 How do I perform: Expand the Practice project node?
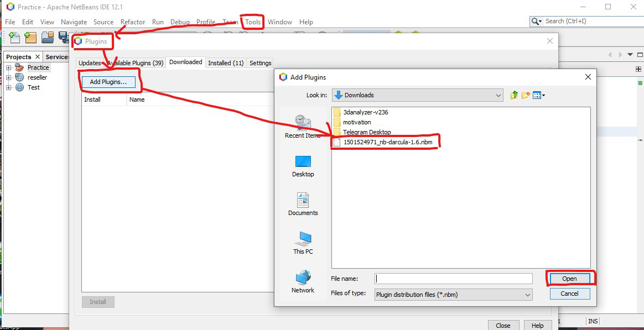[9, 68]
